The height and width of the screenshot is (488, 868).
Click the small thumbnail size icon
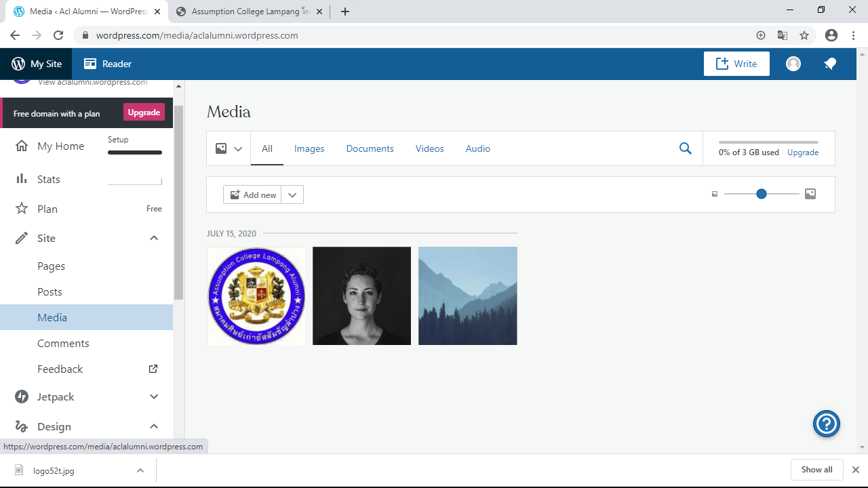(x=715, y=195)
